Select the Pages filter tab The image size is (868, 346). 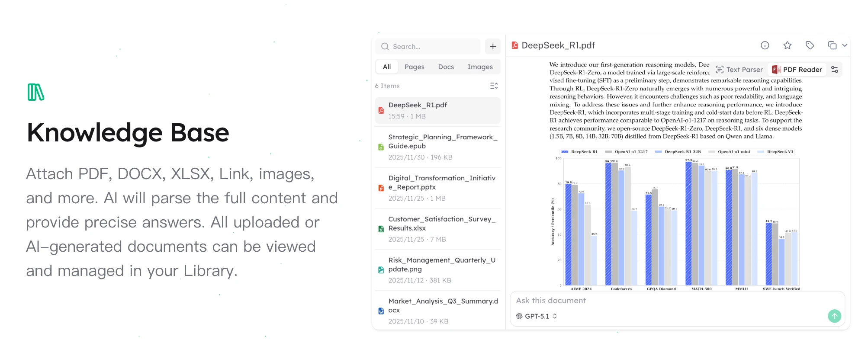(x=415, y=67)
